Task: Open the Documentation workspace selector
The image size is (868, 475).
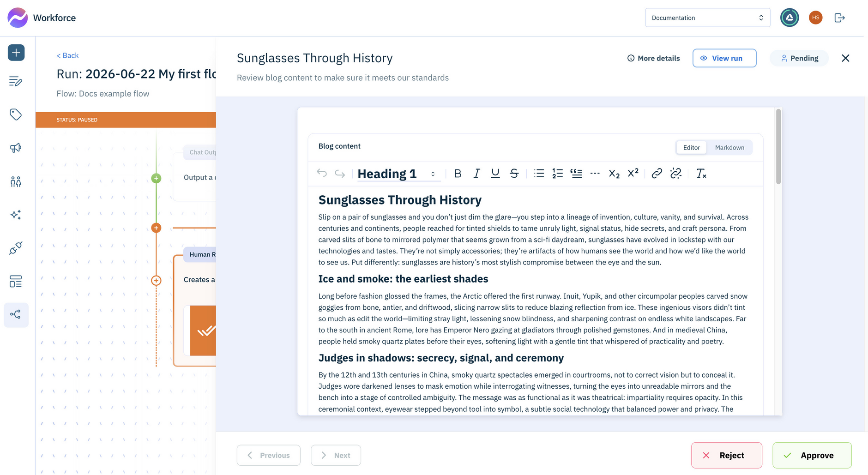Action: pos(707,18)
